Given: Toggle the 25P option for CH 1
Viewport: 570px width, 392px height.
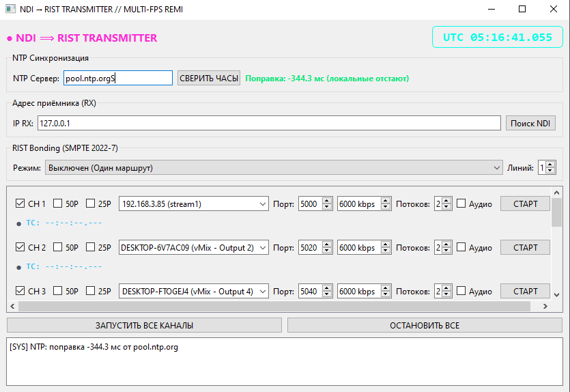Looking at the screenshot, I should (90, 204).
